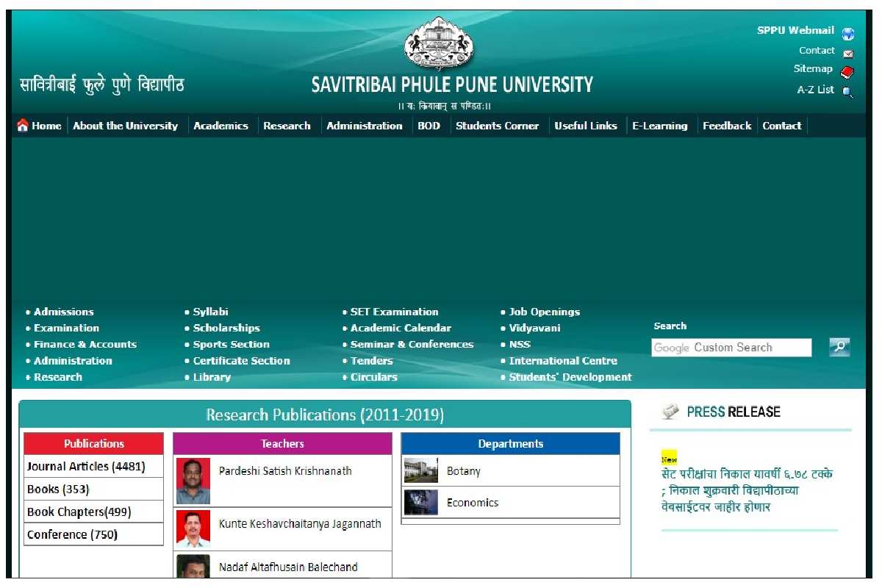Go to the Admissions quick link
This screenshot has width=882, height=588.
coord(64,312)
